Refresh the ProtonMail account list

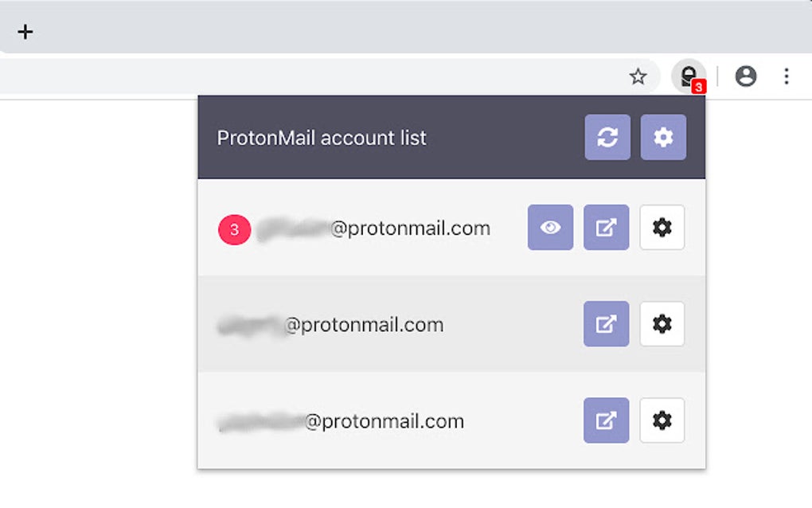(607, 137)
